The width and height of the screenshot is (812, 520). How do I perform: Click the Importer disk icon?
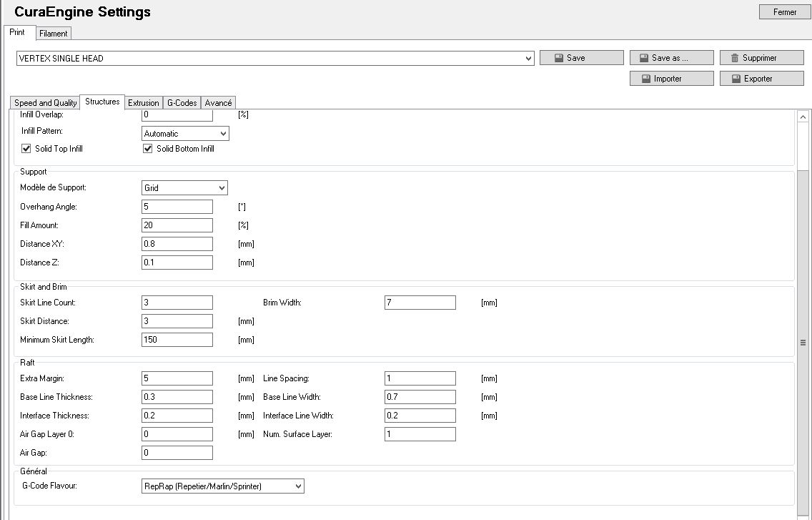[646, 79]
